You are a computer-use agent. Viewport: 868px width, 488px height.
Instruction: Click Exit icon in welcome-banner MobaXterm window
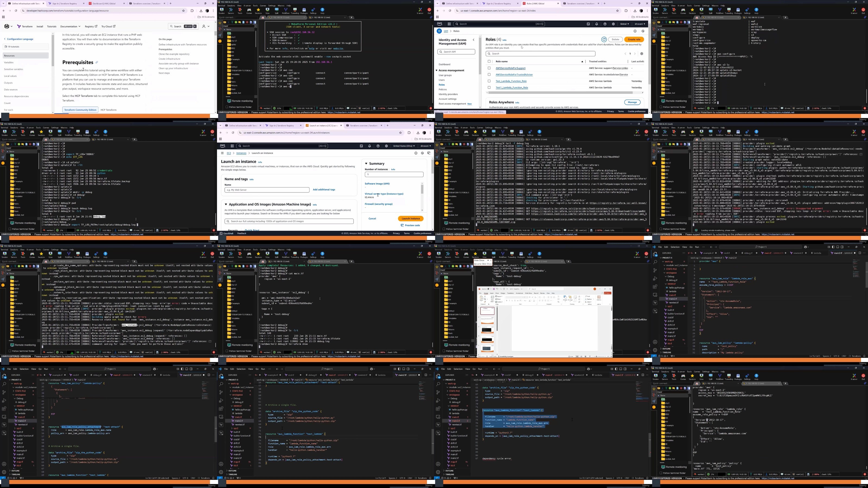click(429, 11)
